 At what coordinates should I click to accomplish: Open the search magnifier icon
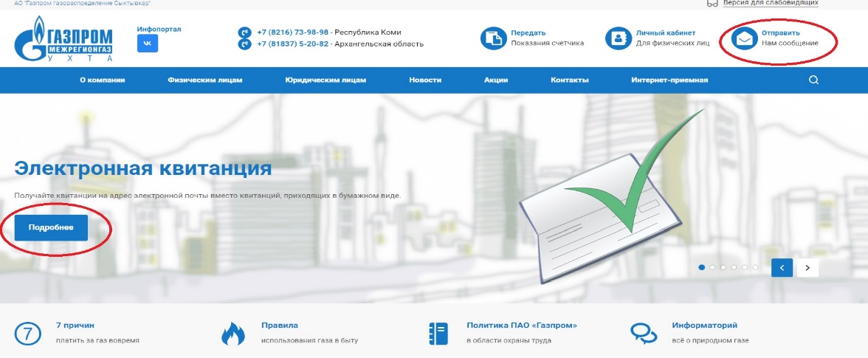(x=813, y=80)
